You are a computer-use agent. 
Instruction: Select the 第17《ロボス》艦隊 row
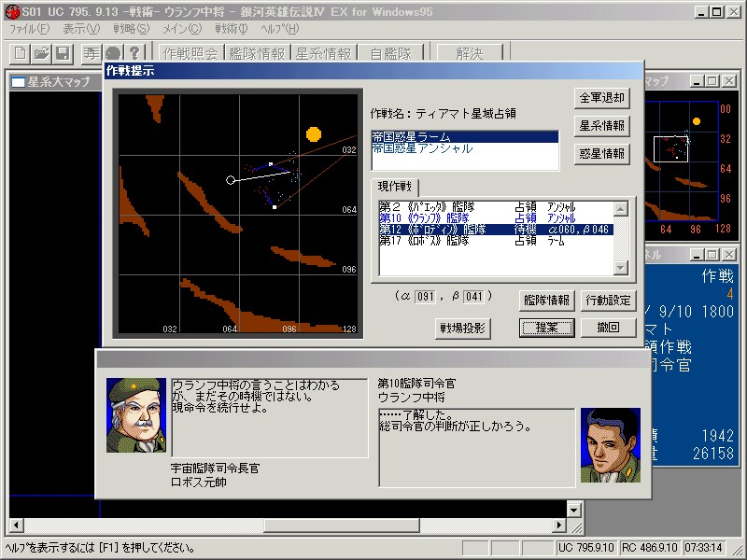pos(496,241)
